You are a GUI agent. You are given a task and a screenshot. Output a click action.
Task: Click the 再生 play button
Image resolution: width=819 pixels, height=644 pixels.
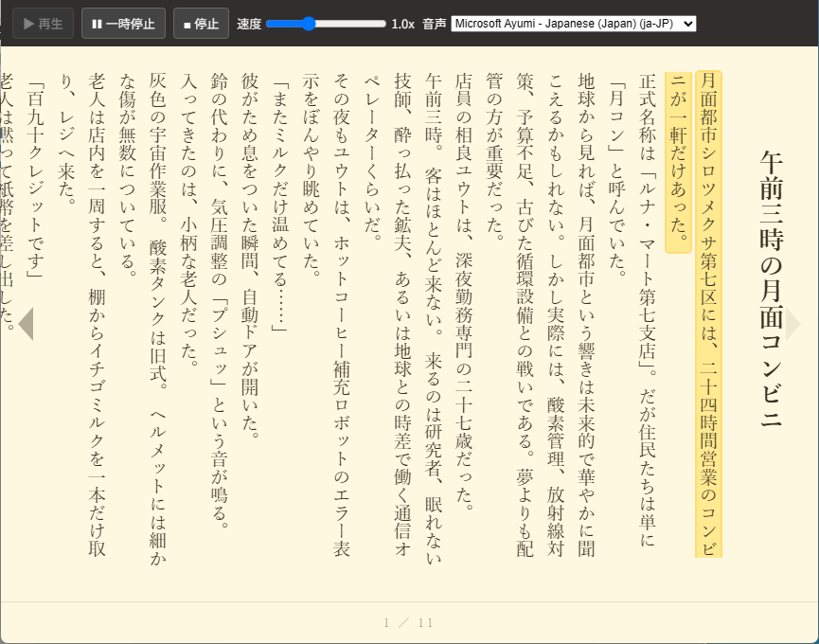[x=43, y=24]
